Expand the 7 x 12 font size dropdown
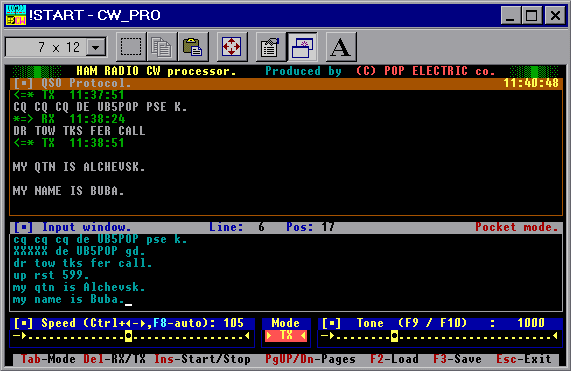 (96, 47)
